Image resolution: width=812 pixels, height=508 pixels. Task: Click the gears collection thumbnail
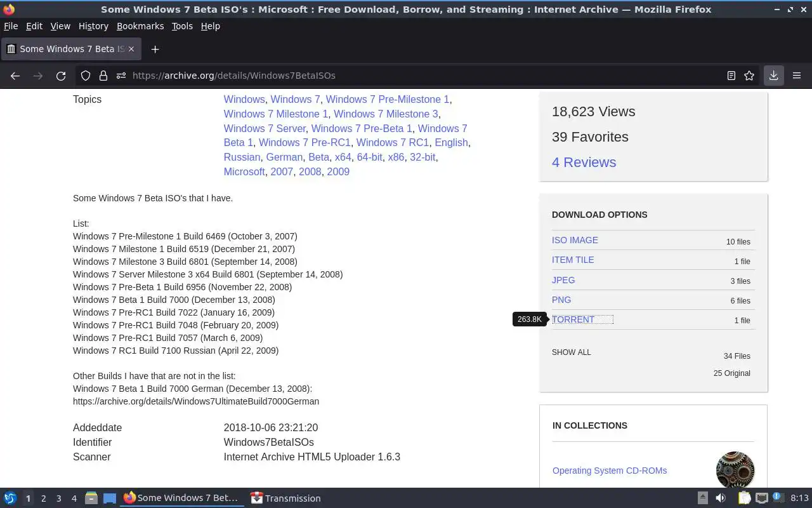click(735, 471)
